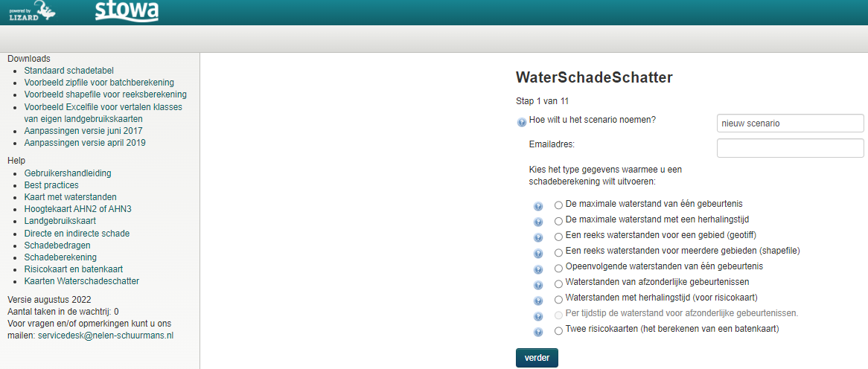Open 'Kaarten Waterschadeschatter' help link
The width and height of the screenshot is (868, 369).
point(82,281)
